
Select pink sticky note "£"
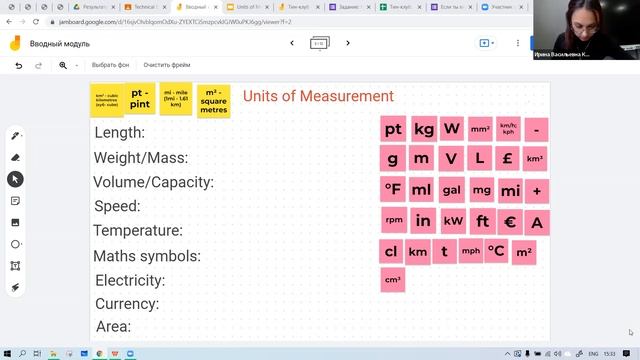(507, 158)
